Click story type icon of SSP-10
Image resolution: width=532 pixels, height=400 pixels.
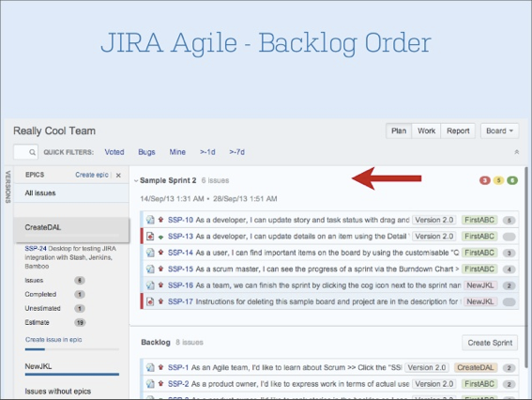pyautogui.click(x=150, y=220)
